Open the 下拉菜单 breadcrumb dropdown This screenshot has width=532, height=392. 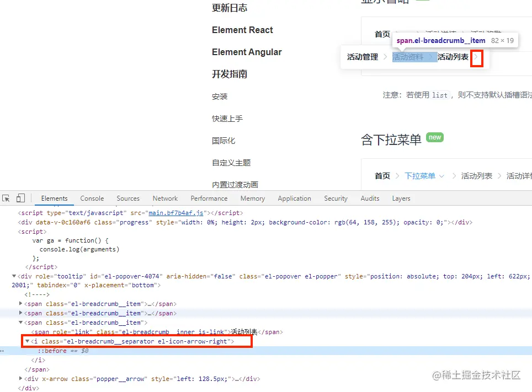(x=424, y=176)
